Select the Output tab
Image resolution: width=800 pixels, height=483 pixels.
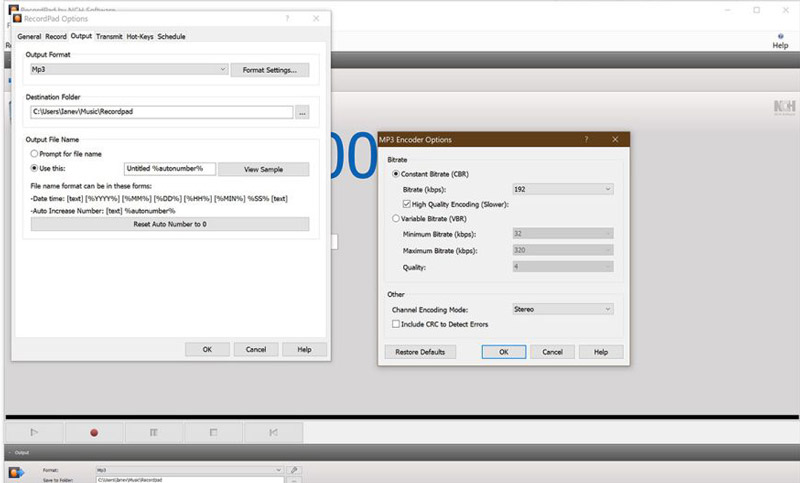[x=81, y=36]
